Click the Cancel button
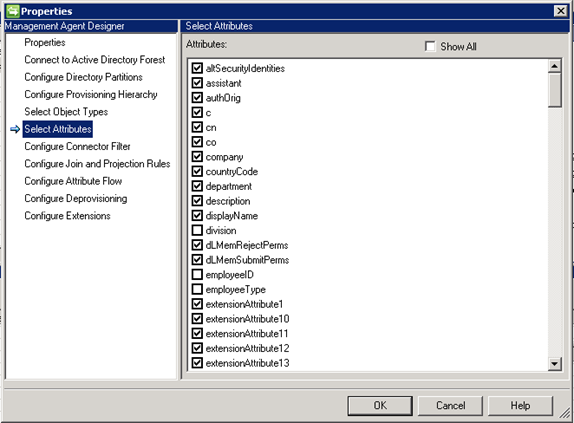The image size is (574, 423). click(450, 405)
